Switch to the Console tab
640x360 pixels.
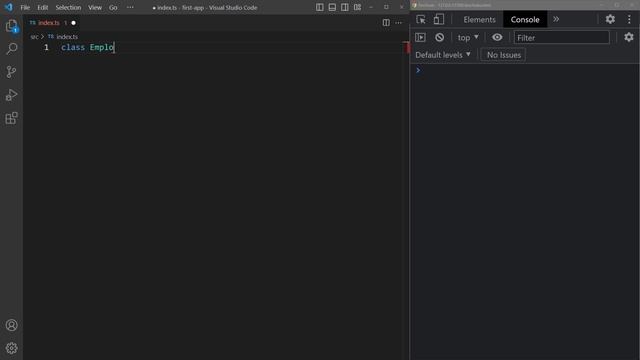tap(525, 20)
